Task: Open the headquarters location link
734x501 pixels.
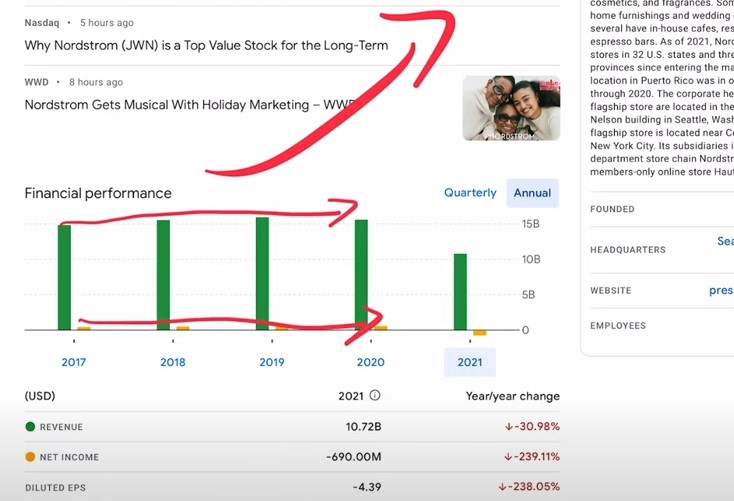Action: pyautogui.click(x=725, y=241)
